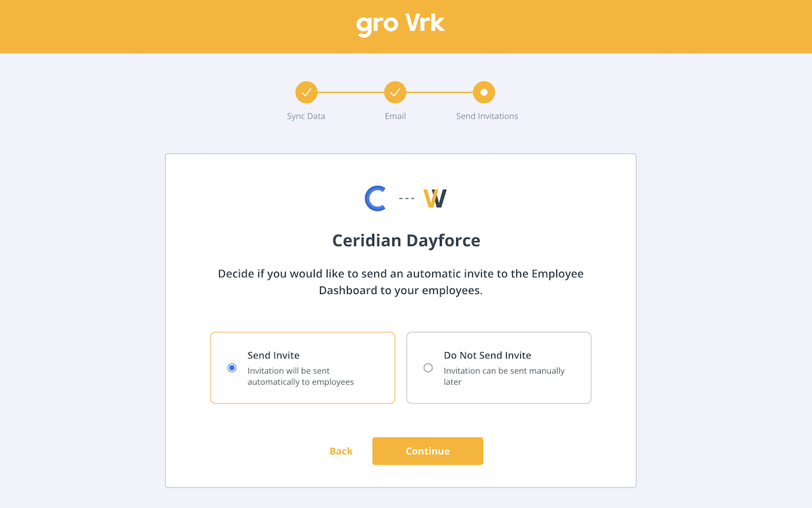Click the Back link
The height and width of the screenshot is (508, 812).
tap(341, 451)
